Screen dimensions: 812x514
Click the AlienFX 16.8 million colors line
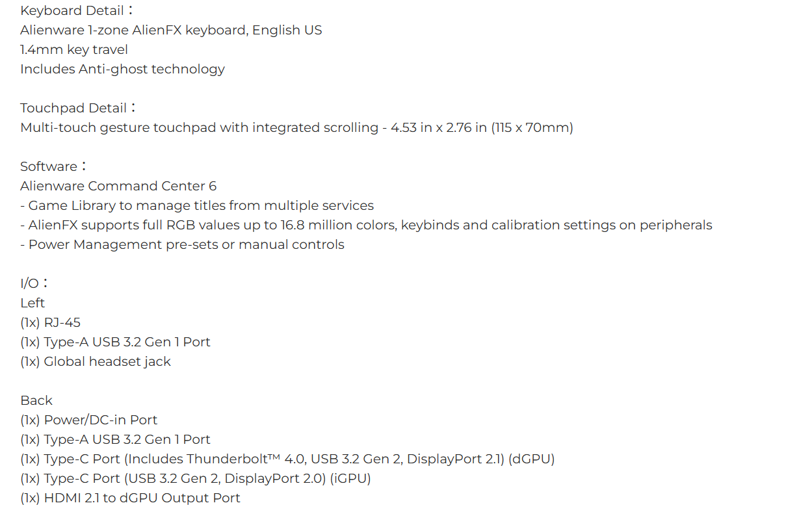click(366, 225)
